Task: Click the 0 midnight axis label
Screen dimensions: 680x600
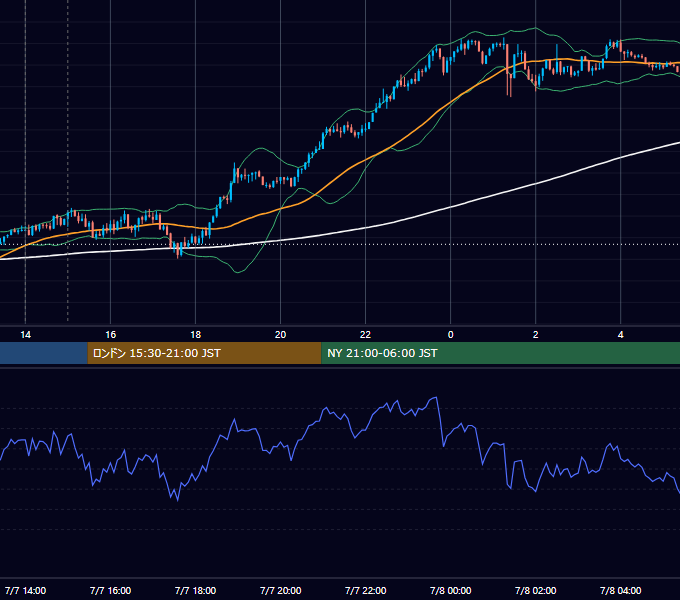Action: click(451, 335)
